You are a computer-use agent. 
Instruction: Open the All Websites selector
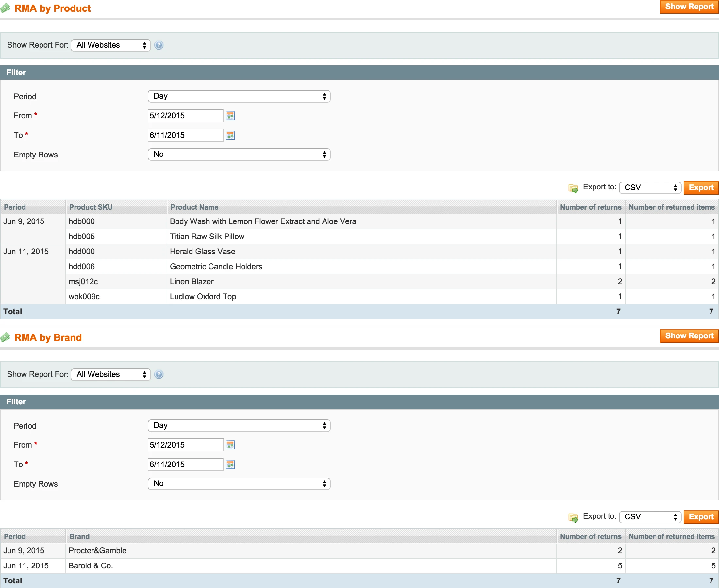[x=110, y=45]
